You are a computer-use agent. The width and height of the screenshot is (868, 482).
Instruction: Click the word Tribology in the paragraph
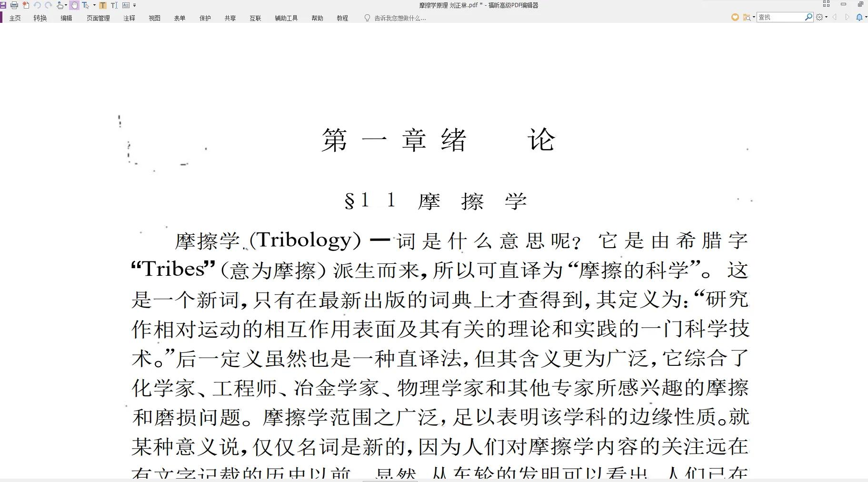pos(305,240)
